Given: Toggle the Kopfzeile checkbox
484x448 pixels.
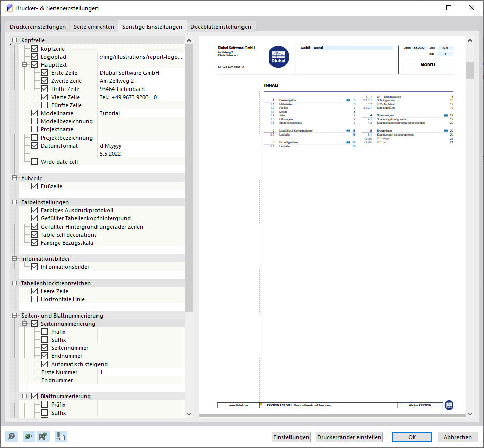Looking at the screenshot, I should click(34, 49).
